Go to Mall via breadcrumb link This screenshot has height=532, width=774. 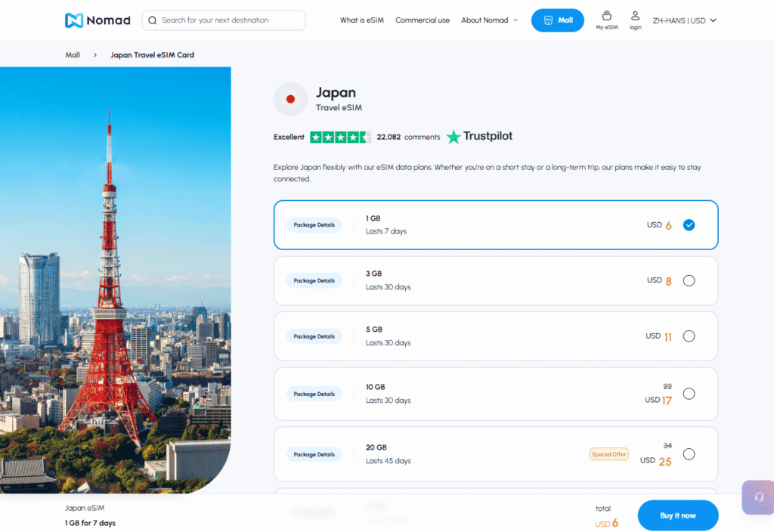click(72, 54)
